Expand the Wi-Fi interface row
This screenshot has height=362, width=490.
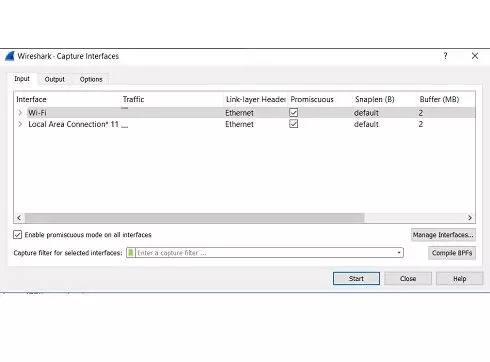pos(20,113)
